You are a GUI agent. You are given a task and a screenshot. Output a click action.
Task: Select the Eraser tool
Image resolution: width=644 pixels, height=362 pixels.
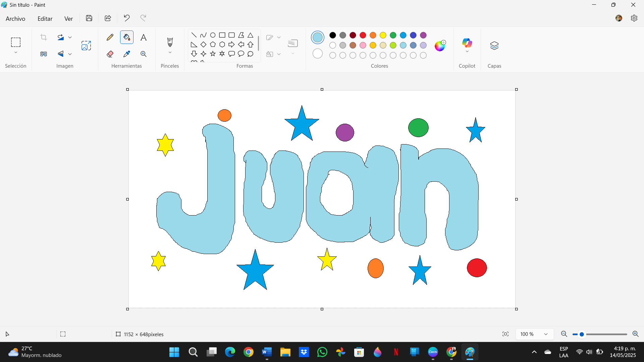tap(110, 54)
